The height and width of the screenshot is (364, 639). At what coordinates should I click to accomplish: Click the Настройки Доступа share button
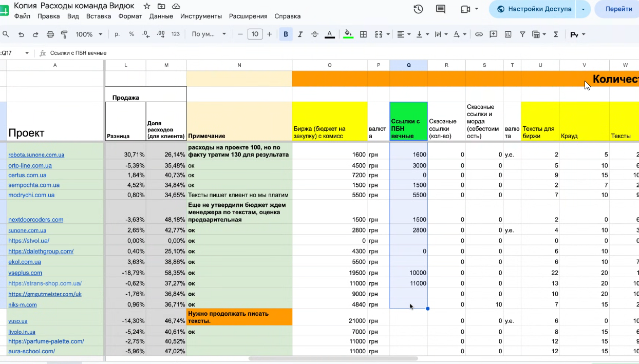(x=533, y=9)
